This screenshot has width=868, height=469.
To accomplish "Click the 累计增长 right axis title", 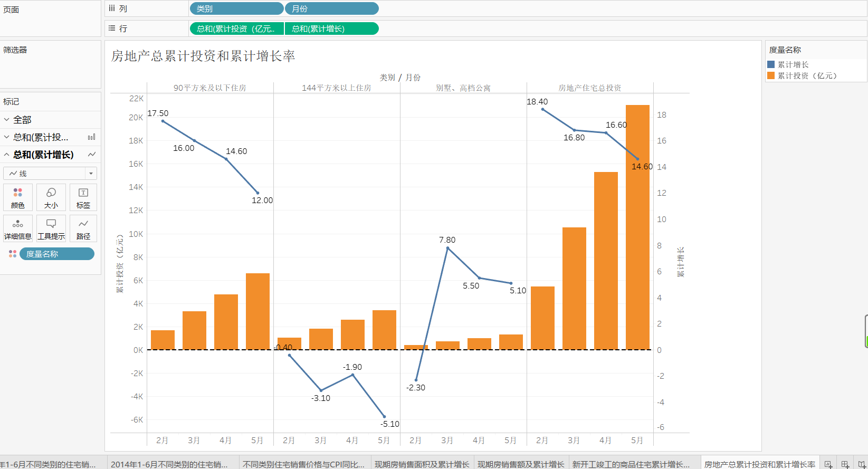I will pyautogui.click(x=681, y=262).
